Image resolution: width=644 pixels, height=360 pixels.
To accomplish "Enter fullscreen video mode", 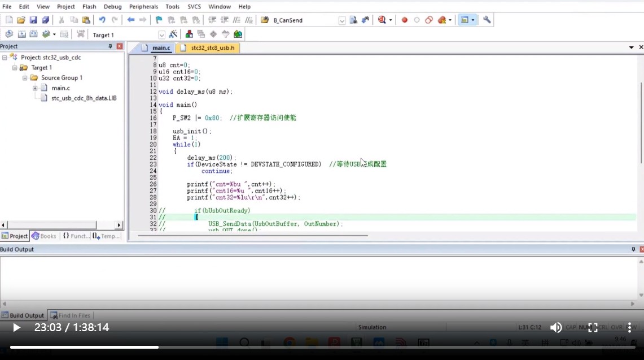I will click(593, 327).
